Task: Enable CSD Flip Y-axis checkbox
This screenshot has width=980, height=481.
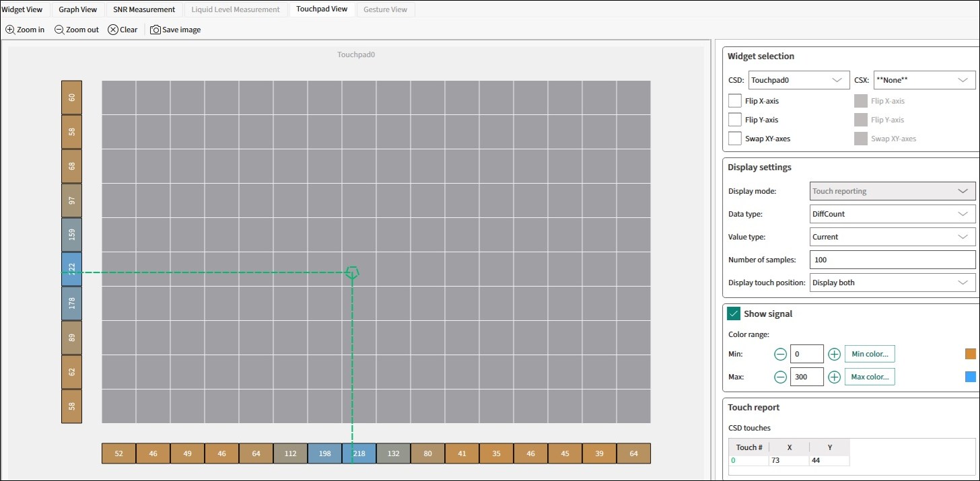Action: coord(735,120)
